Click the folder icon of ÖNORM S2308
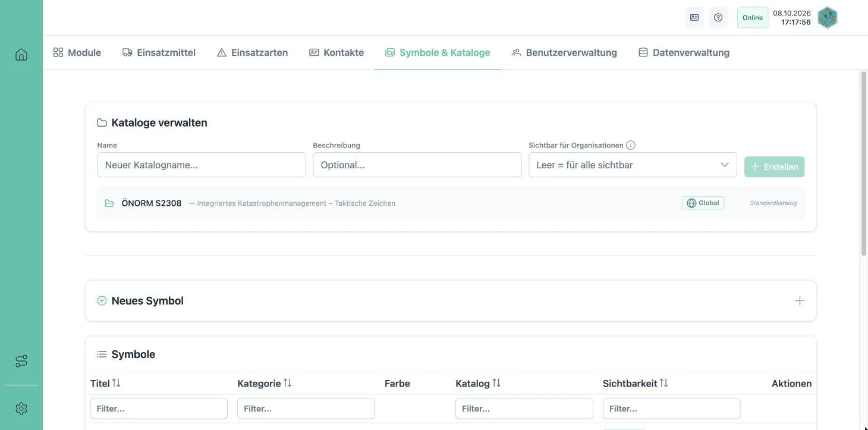868x430 pixels. click(x=109, y=203)
